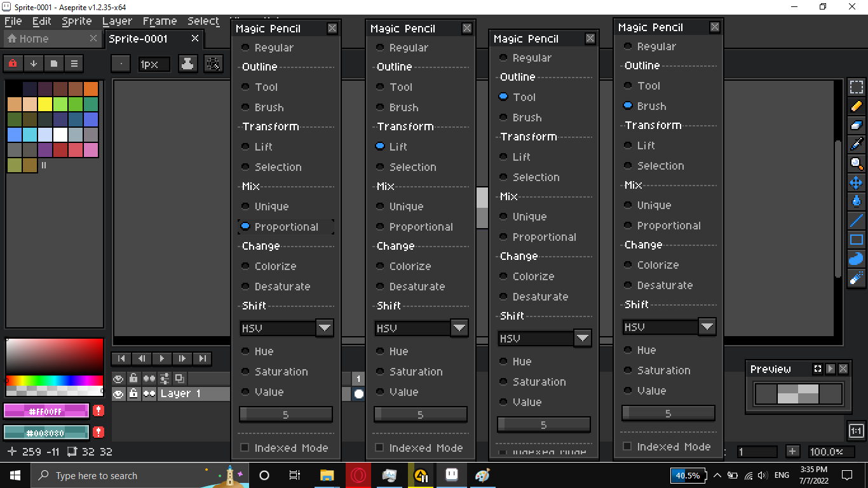Screen dimensions: 868x488
Task: Open the palette options hamburger menu
Action: pyautogui.click(x=74, y=64)
